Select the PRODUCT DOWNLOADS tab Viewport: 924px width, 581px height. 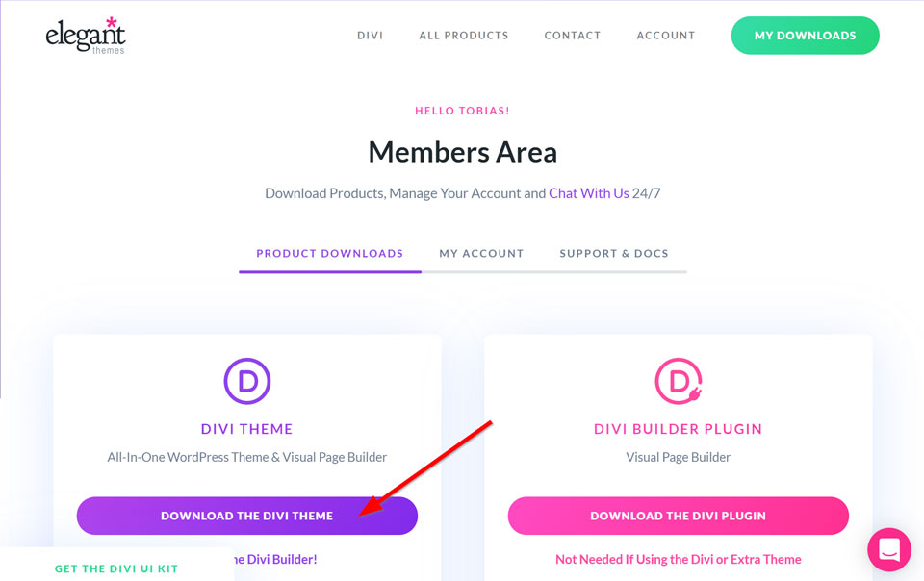[x=329, y=254]
